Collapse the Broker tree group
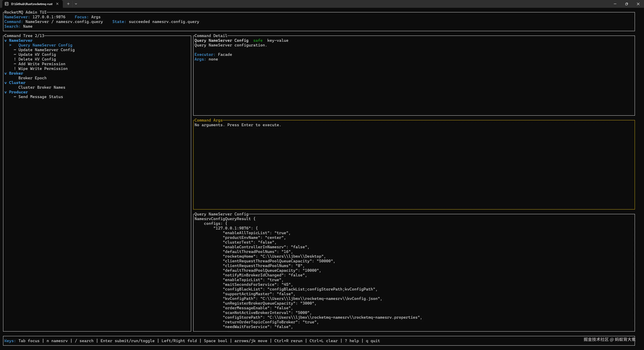644x350 pixels. [6, 73]
